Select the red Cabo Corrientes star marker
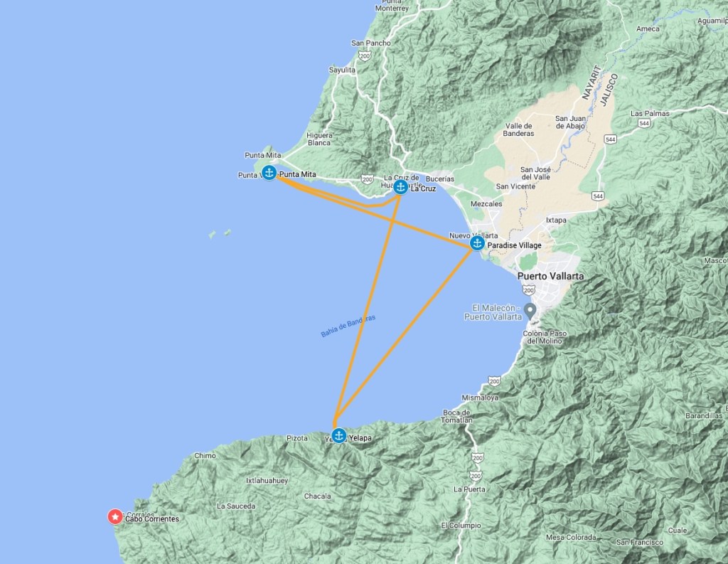This screenshot has width=728, height=564. click(x=115, y=516)
